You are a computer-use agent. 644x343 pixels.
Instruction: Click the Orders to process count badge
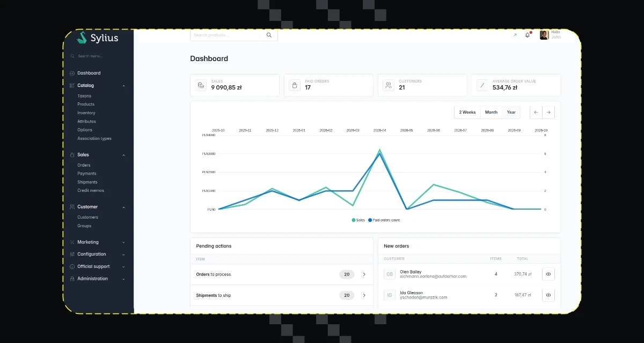pos(347,274)
